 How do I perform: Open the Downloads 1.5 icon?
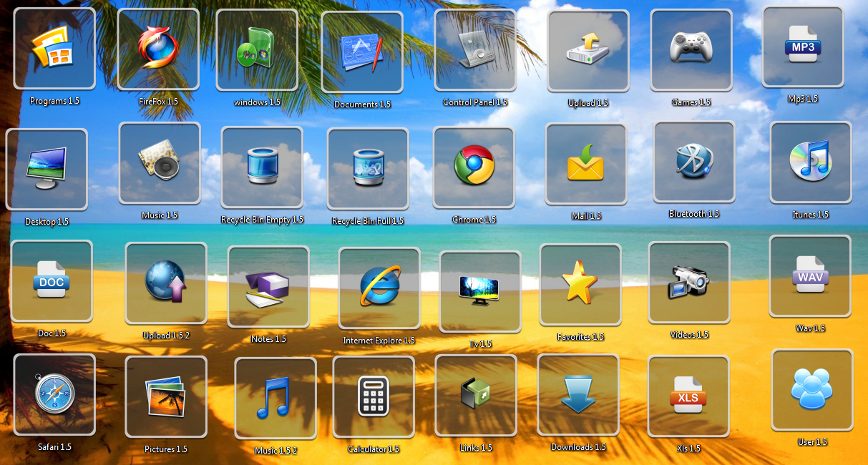578,396
